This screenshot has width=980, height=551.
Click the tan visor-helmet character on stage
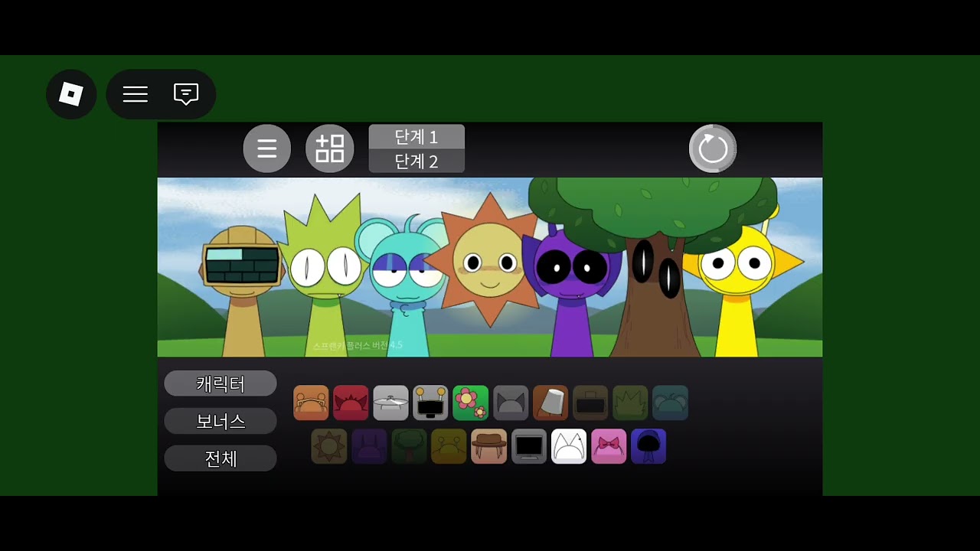(x=243, y=291)
